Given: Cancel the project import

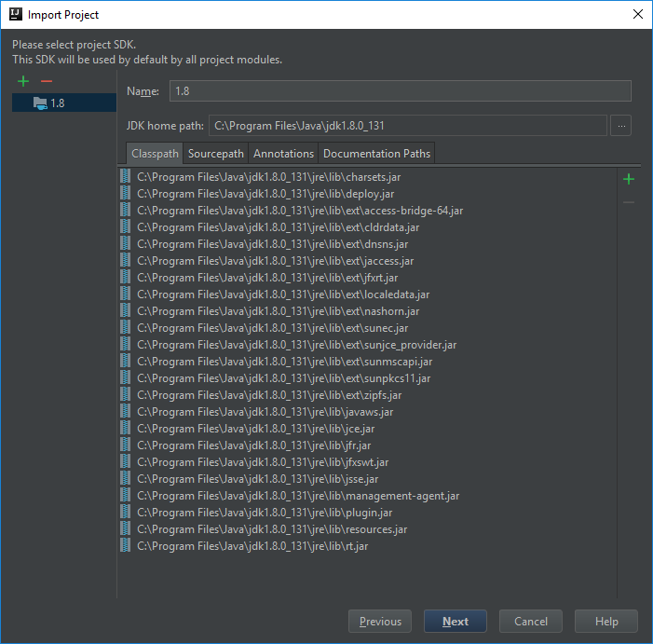Looking at the screenshot, I should (x=531, y=621).
